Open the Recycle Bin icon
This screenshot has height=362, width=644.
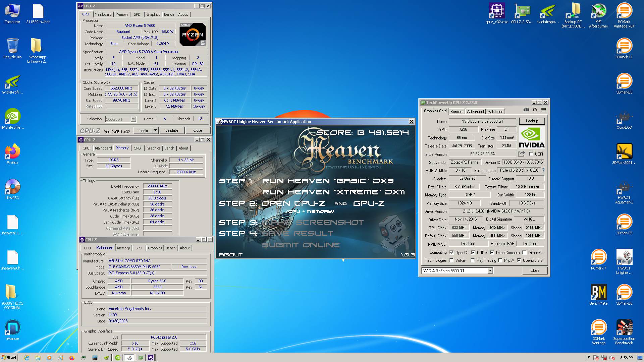coord(12,49)
